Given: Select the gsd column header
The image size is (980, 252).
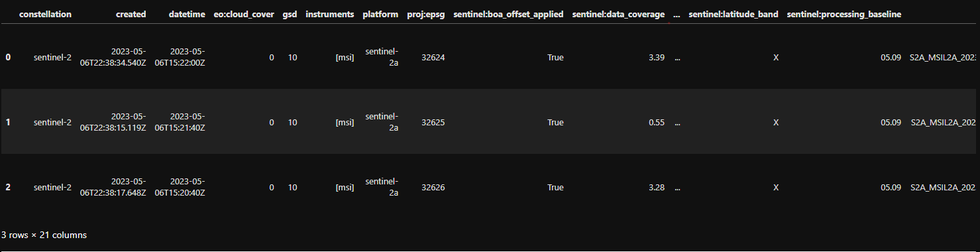Looking at the screenshot, I should 290,14.
